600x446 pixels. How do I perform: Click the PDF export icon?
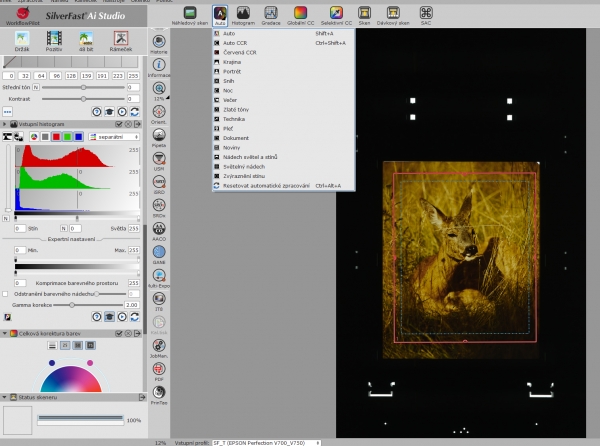[x=159, y=371]
